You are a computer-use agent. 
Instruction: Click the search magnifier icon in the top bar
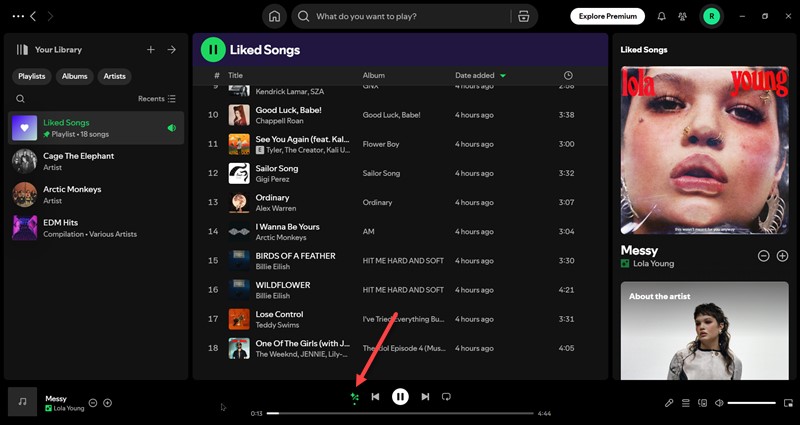point(304,16)
